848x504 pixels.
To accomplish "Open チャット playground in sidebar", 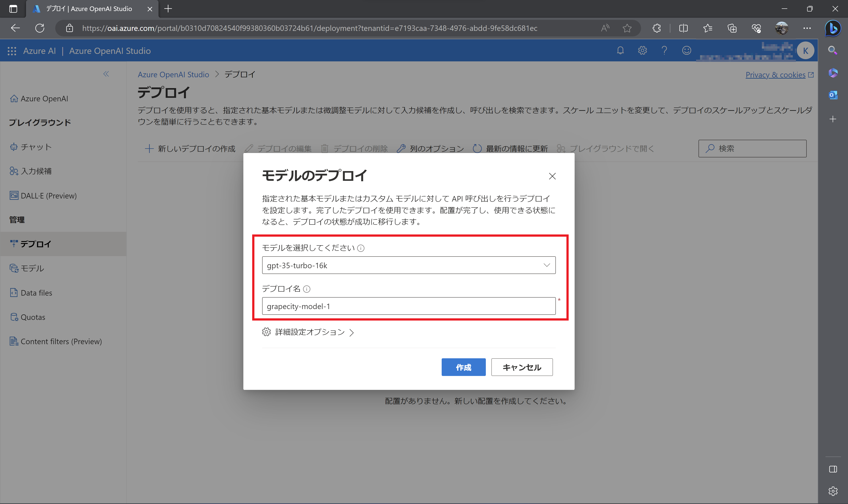I will 31,147.
